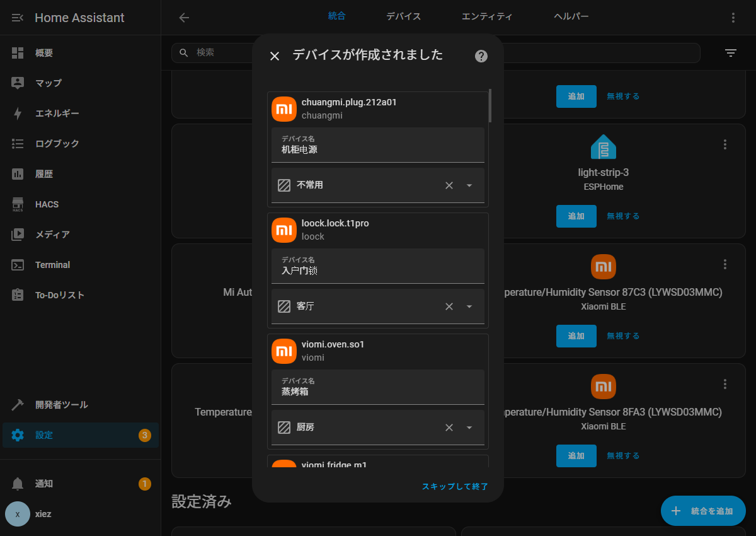The width and height of the screenshot is (756, 536).
Task: Open the xiez user profile
Action: (81, 514)
